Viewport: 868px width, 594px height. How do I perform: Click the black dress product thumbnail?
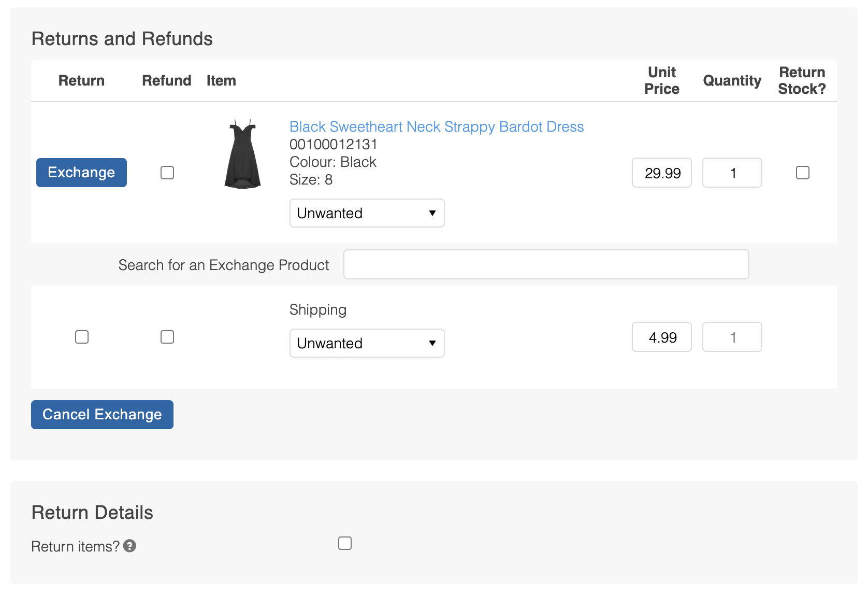click(242, 154)
